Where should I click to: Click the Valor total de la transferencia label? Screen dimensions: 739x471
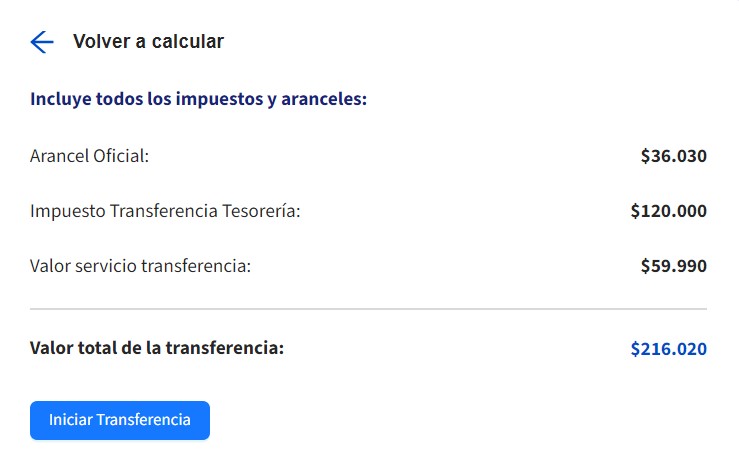click(157, 348)
